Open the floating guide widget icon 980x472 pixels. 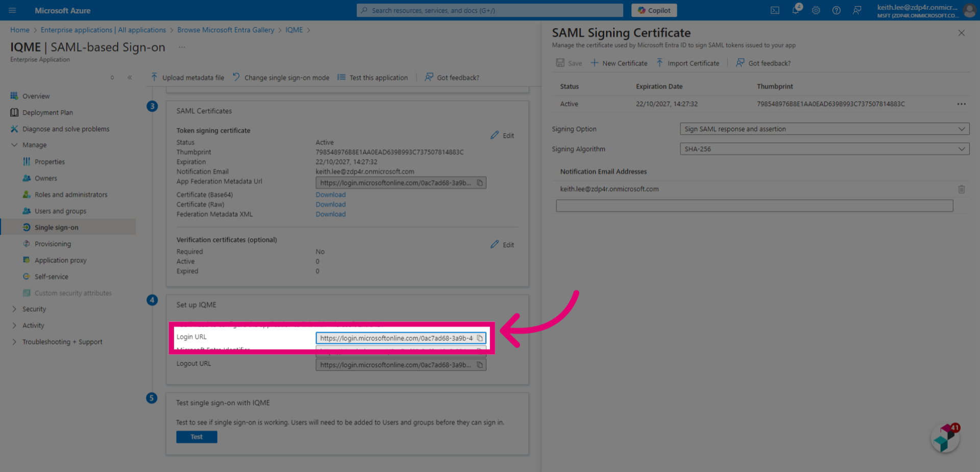tap(945, 438)
